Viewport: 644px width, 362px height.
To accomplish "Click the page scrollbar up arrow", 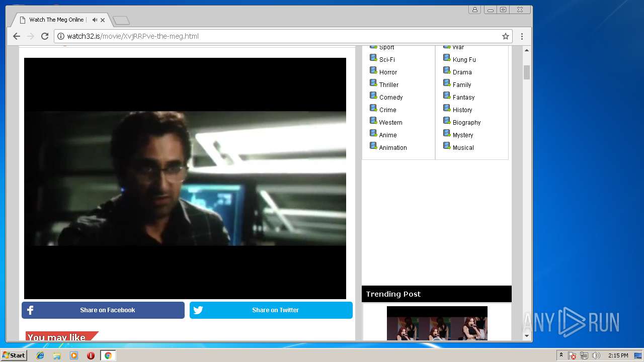I will (527, 50).
